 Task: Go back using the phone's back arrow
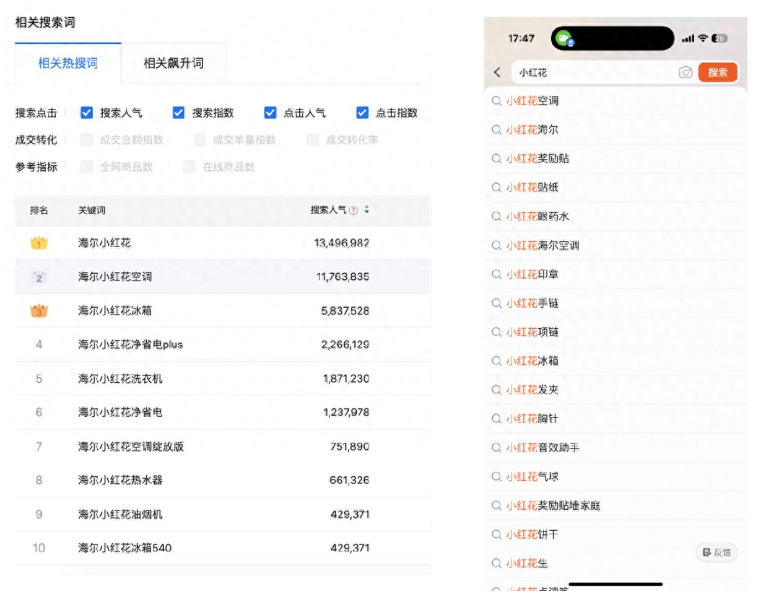[497, 72]
